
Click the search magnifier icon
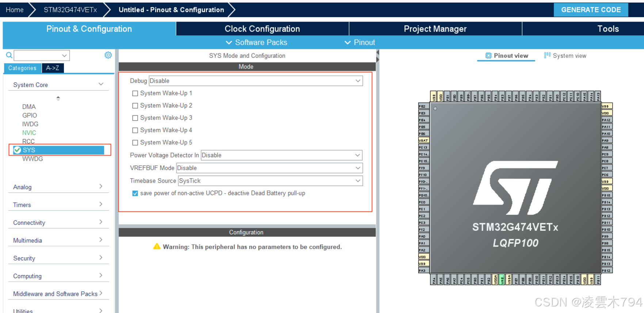9,55
